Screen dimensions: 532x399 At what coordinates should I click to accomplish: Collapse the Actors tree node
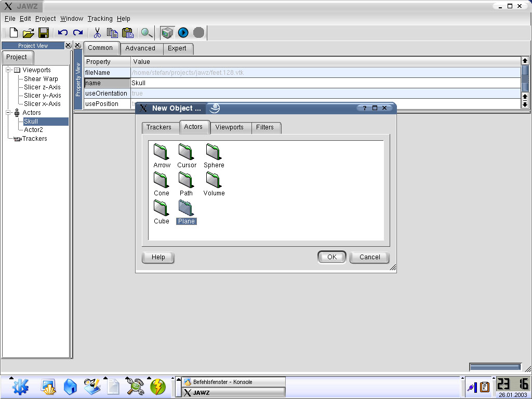coord(8,113)
